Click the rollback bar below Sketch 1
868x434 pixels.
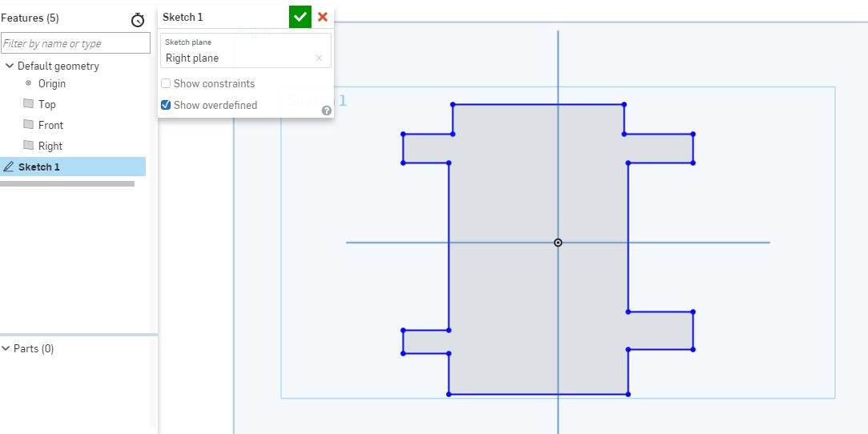click(67, 183)
